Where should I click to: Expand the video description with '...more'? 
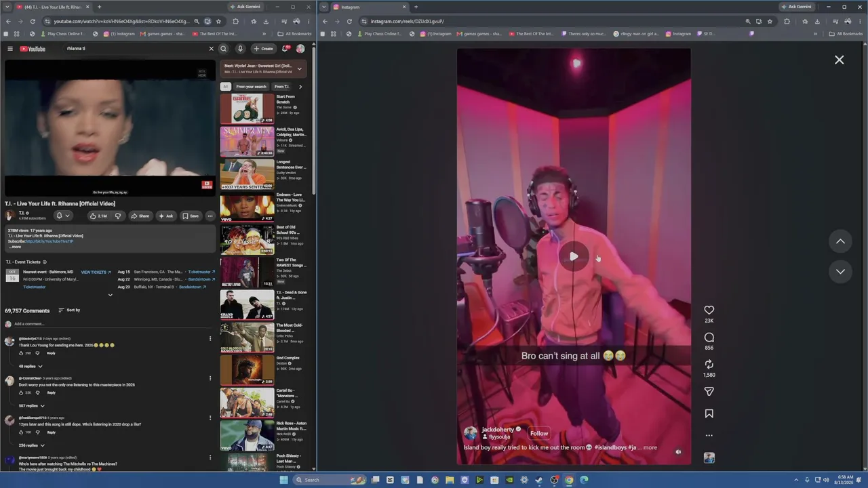point(15,247)
